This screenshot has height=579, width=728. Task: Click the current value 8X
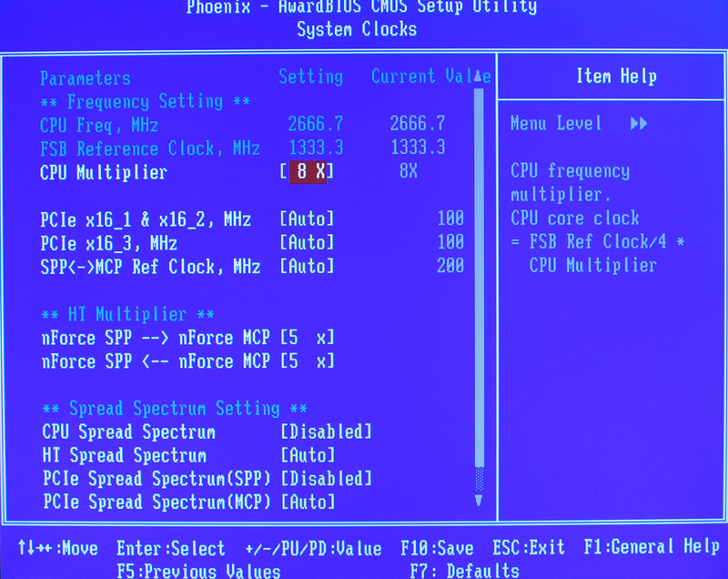pos(409,171)
